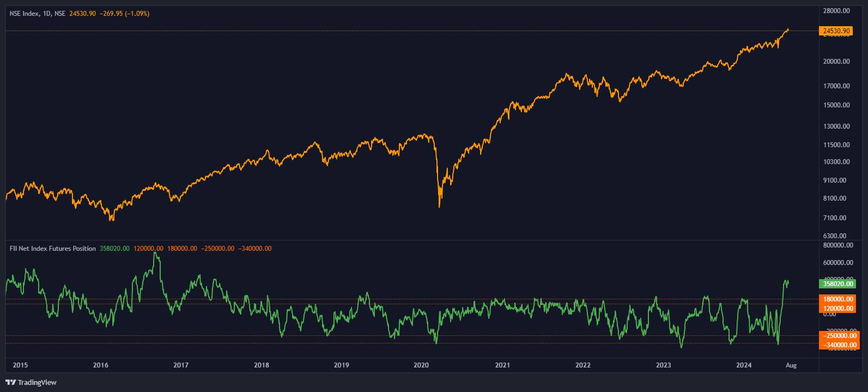Click the 2023 label on time axis
Viewport: 868px width, 392px height.
point(663,365)
